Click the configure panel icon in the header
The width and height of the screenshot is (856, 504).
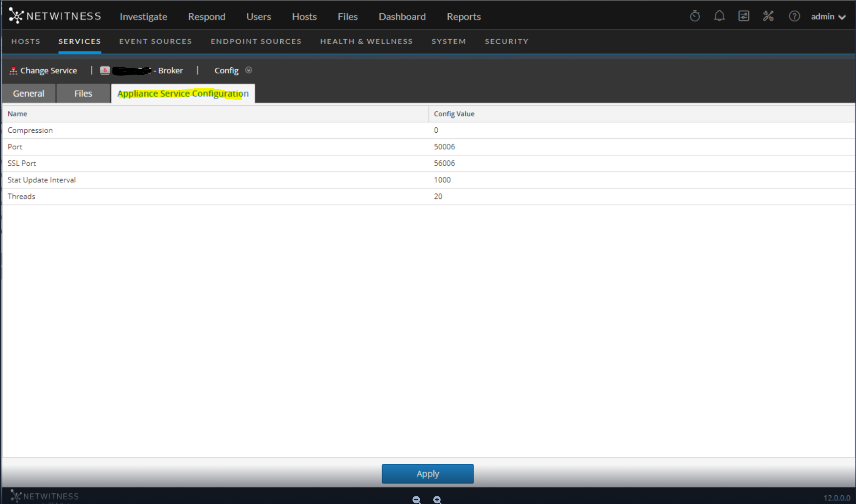pyautogui.click(x=744, y=16)
